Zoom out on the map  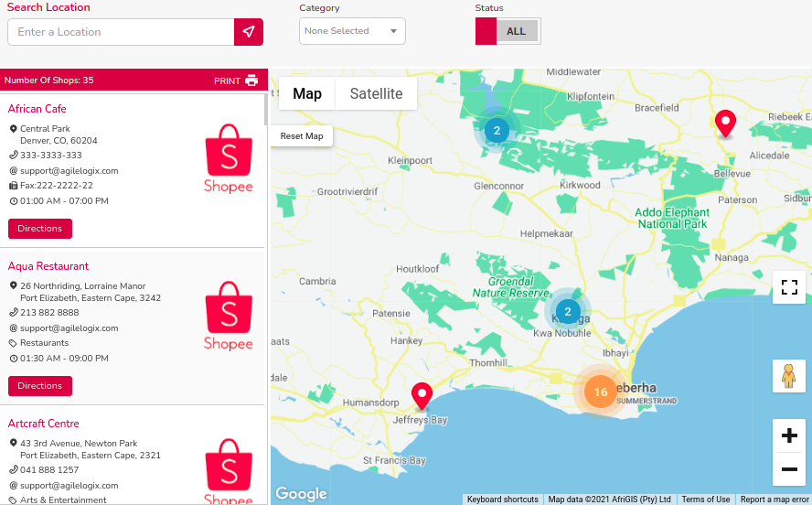pyautogui.click(x=789, y=469)
